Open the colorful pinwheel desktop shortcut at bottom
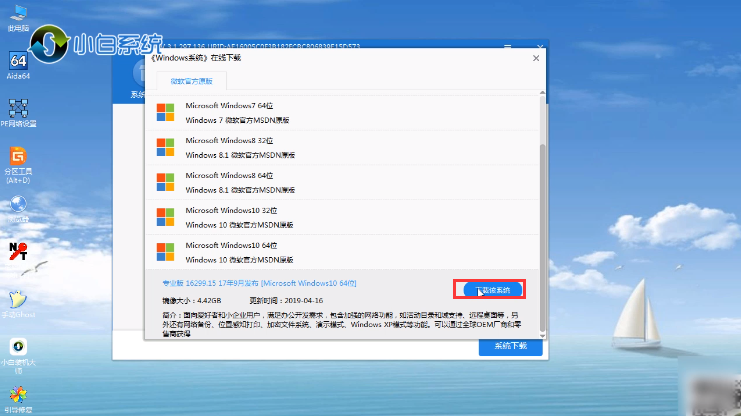741x416 pixels. click(18, 397)
